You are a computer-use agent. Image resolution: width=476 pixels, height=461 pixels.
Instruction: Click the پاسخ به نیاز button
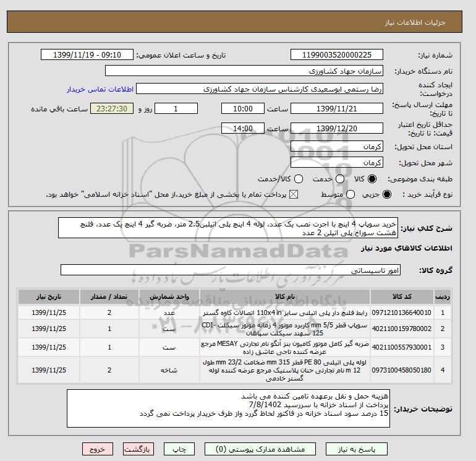(357, 449)
